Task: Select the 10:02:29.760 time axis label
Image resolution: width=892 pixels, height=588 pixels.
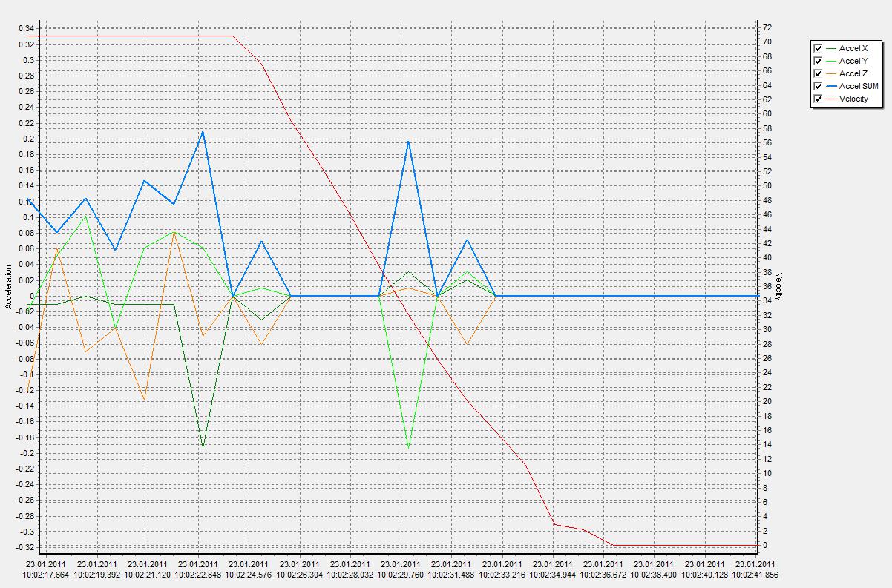Action: [401, 574]
